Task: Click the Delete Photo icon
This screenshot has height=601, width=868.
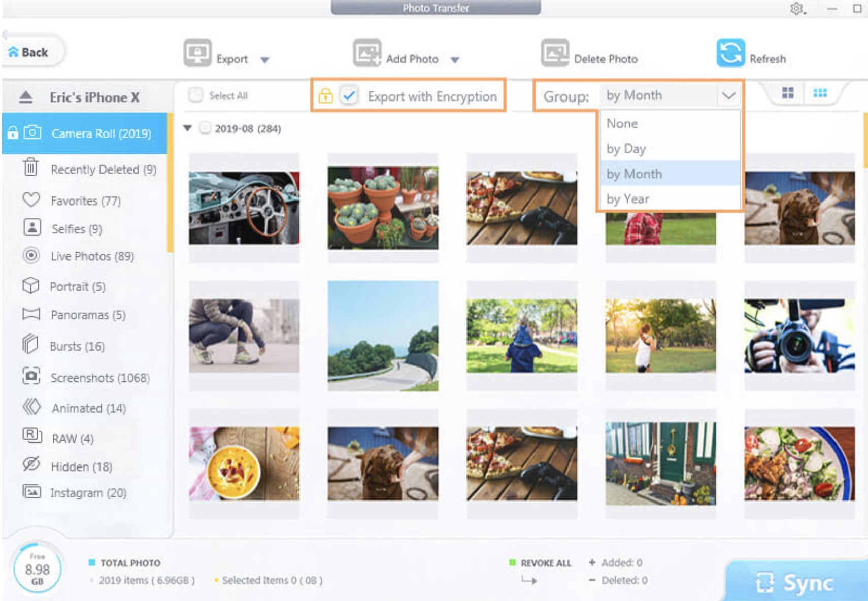Action: (554, 52)
